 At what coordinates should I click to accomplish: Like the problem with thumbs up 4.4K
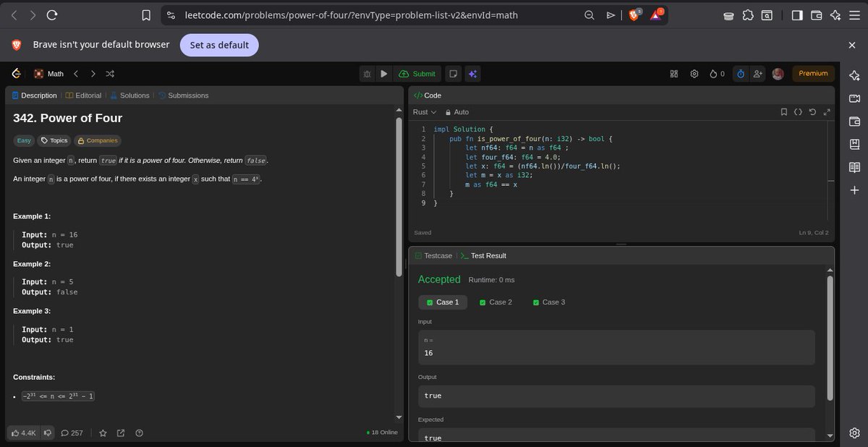click(22, 433)
